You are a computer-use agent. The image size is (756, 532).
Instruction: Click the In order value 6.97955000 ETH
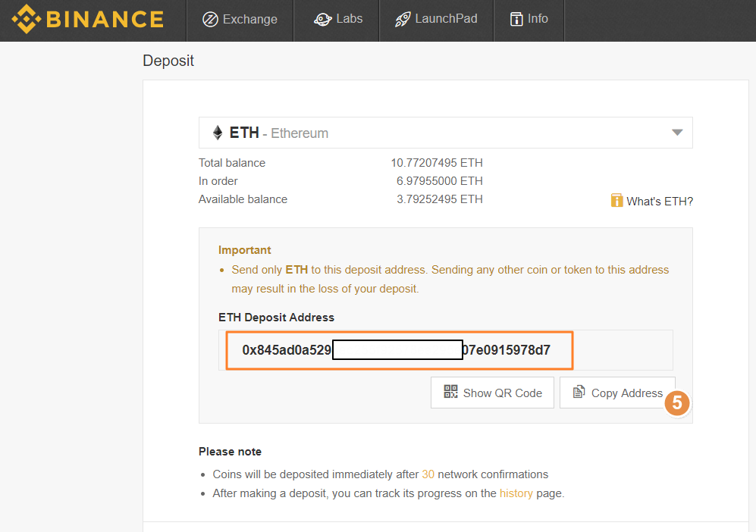pyautogui.click(x=440, y=181)
